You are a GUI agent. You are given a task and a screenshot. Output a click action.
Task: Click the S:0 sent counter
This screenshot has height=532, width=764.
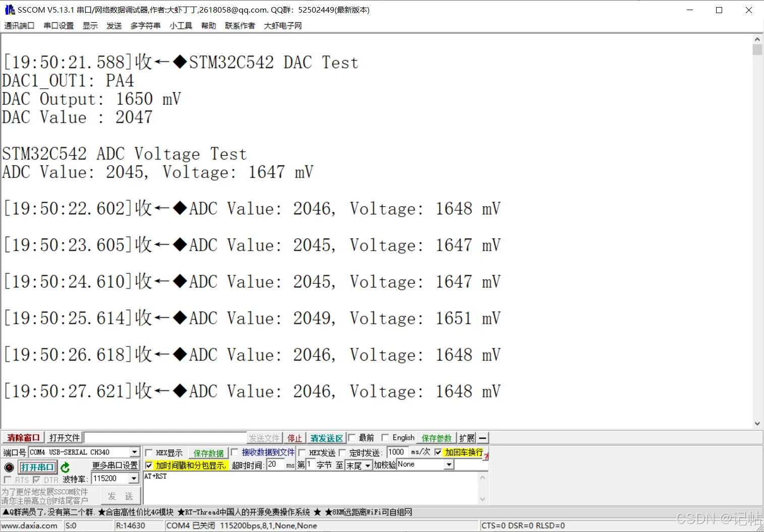coord(71,525)
